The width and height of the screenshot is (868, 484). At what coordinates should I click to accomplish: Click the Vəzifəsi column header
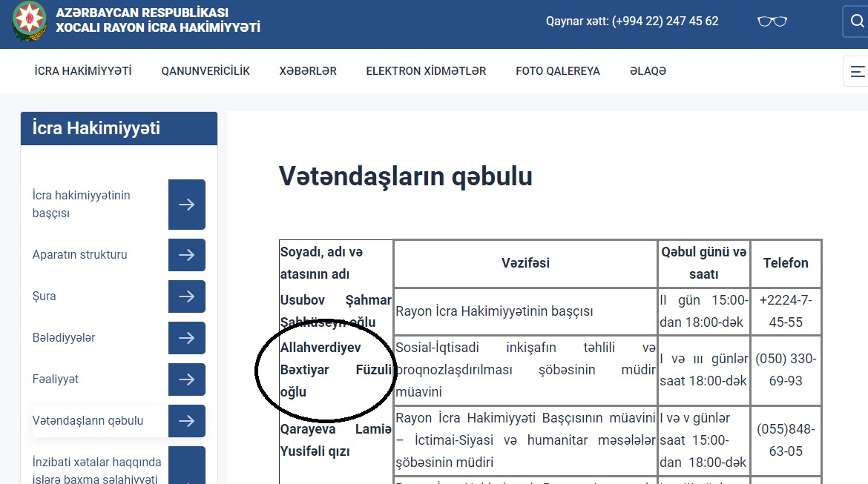click(525, 263)
